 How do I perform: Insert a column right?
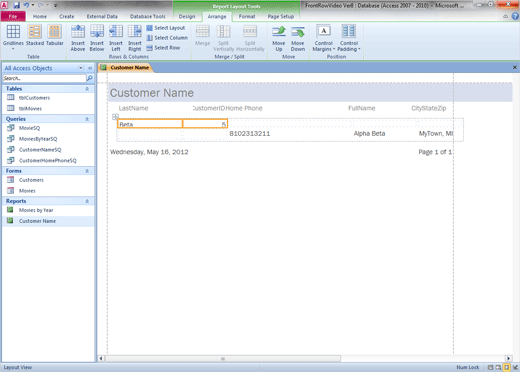pyautogui.click(x=135, y=38)
